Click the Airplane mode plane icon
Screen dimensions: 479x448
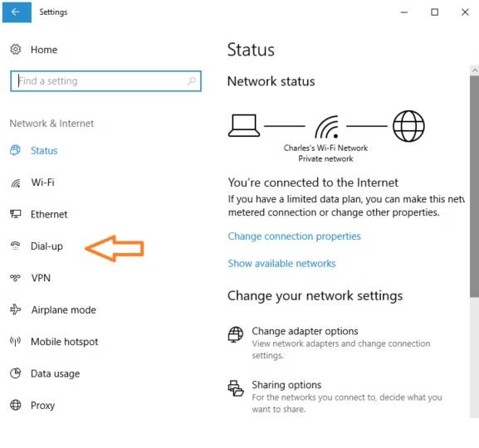[x=15, y=309]
